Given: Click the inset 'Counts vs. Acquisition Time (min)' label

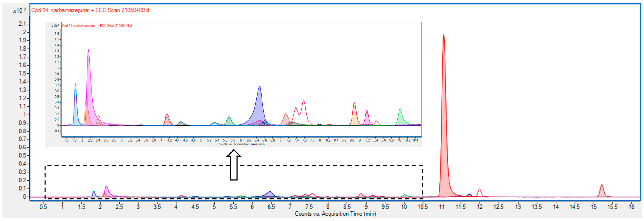Looking at the screenshot, I should (x=241, y=144).
